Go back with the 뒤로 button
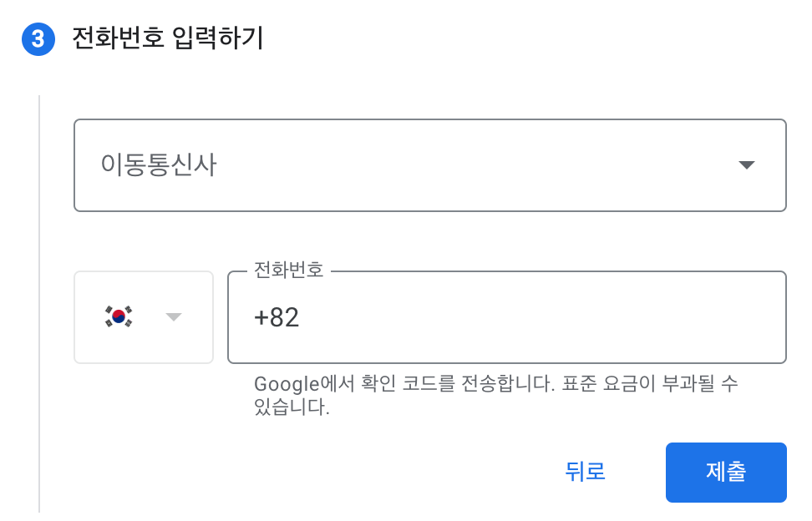 (585, 472)
